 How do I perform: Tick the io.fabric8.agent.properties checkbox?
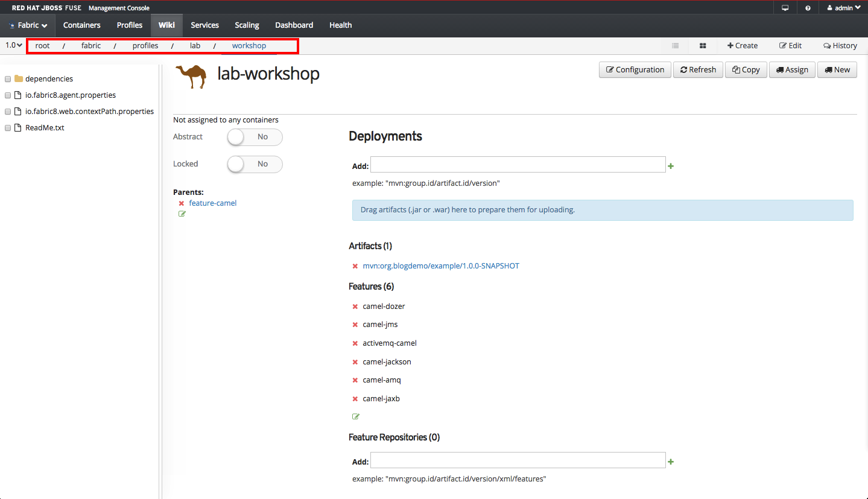pos(8,95)
